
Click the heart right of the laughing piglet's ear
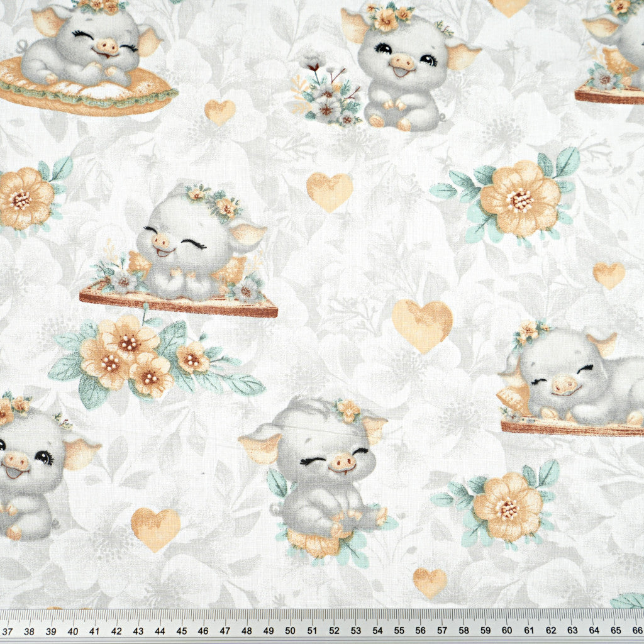coord(330,191)
